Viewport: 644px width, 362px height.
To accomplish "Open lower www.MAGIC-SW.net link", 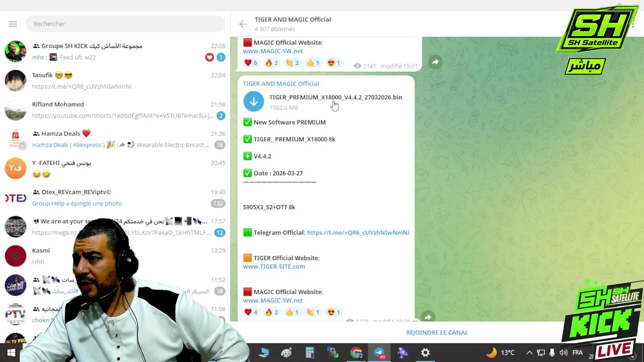I will coord(273,300).
